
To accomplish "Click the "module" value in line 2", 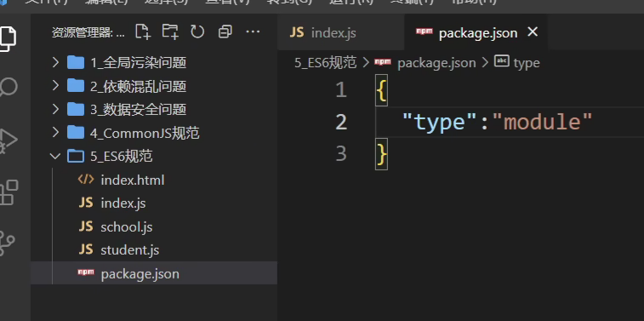I will (x=542, y=122).
